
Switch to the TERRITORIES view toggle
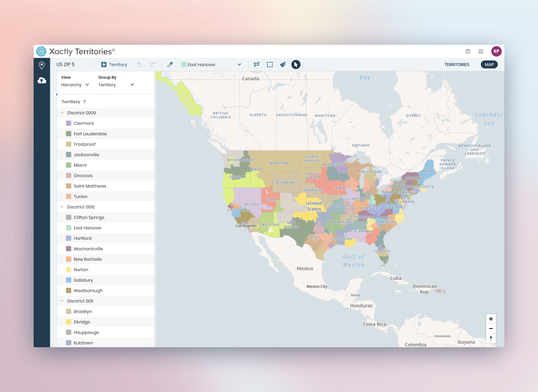tap(457, 64)
